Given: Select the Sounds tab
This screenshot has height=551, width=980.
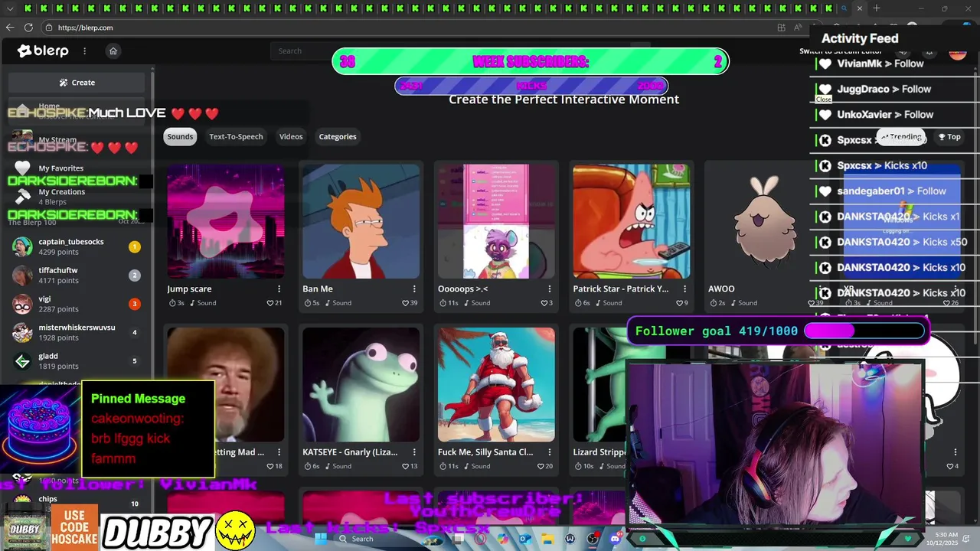Looking at the screenshot, I should [180, 136].
